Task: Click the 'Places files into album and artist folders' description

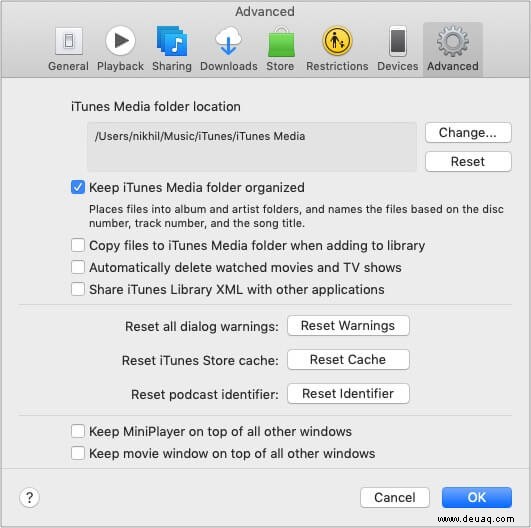Action: [296, 216]
